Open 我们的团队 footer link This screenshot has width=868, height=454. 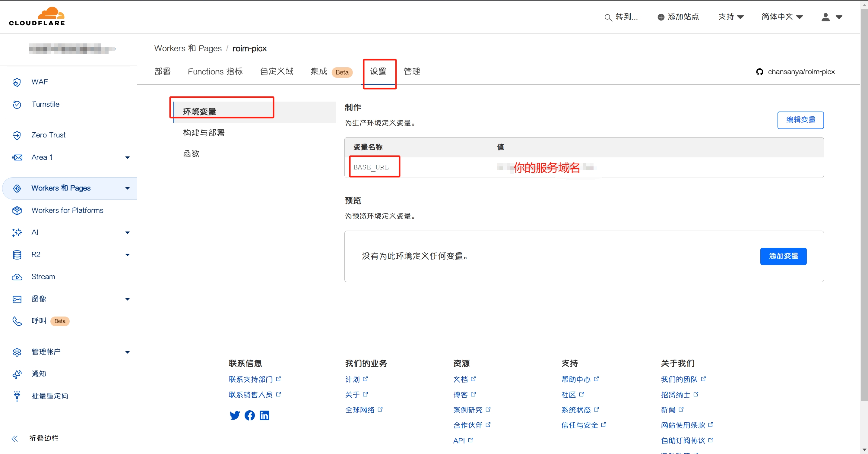(683, 379)
